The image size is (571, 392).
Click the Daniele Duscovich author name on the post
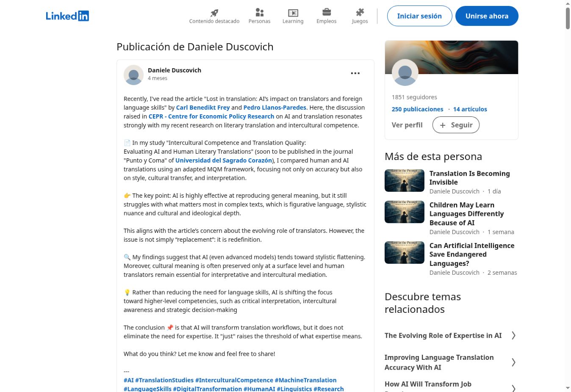[175, 70]
